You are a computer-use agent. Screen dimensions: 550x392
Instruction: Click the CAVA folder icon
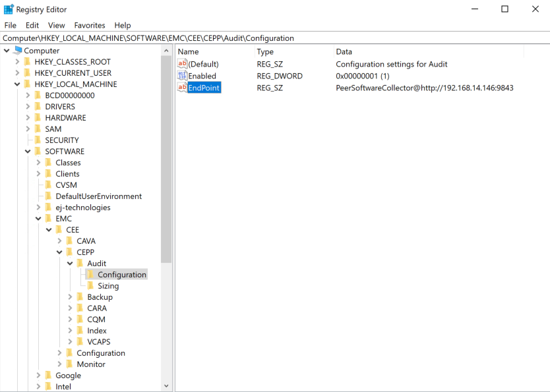click(x=70, y=241)
